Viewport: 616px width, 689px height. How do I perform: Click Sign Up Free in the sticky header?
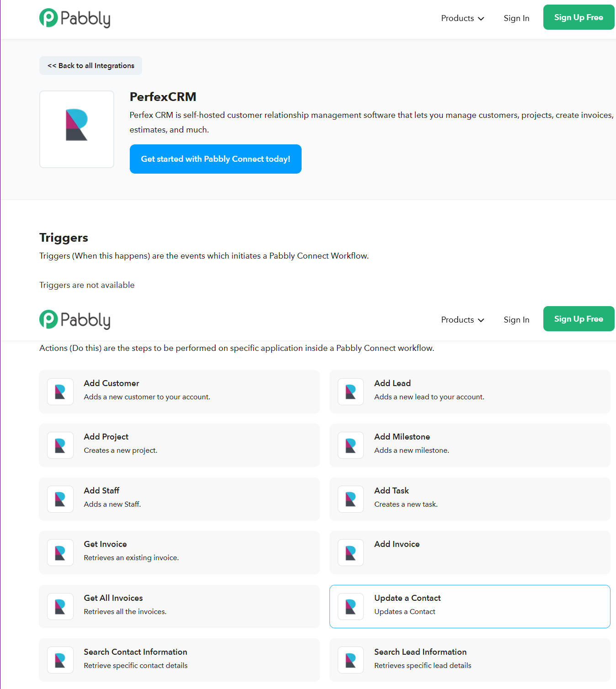pos(579,319)
